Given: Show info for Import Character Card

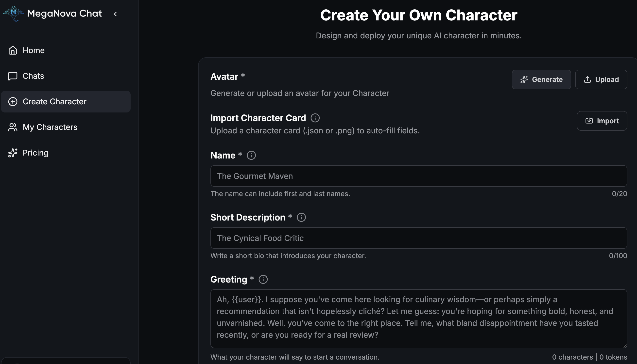Looking at the screenshot, I should (x=315, y=118).
